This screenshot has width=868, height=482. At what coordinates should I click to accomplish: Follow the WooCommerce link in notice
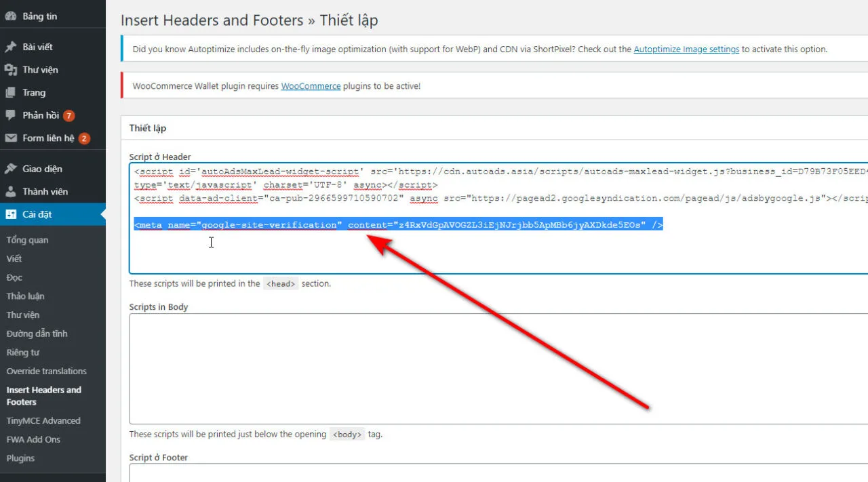[x=311, y=87]
